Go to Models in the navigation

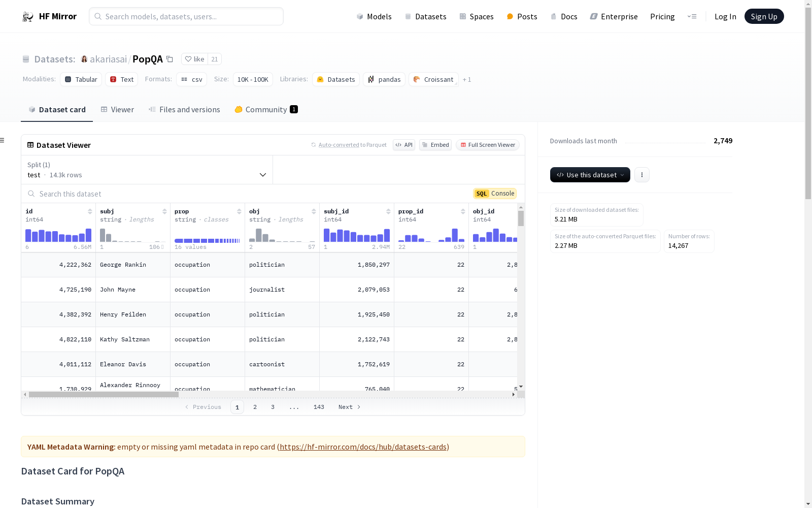click(x=374, y=16)
